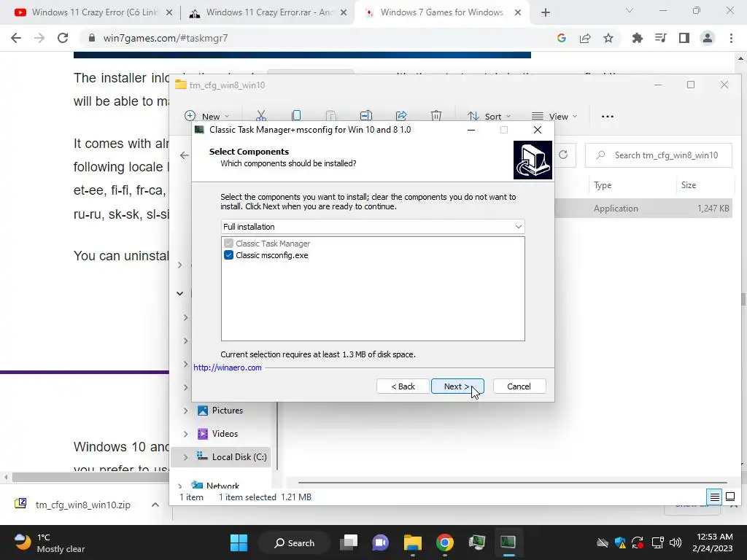
Task: Open clock and date panel
Action: click(713, 542)
